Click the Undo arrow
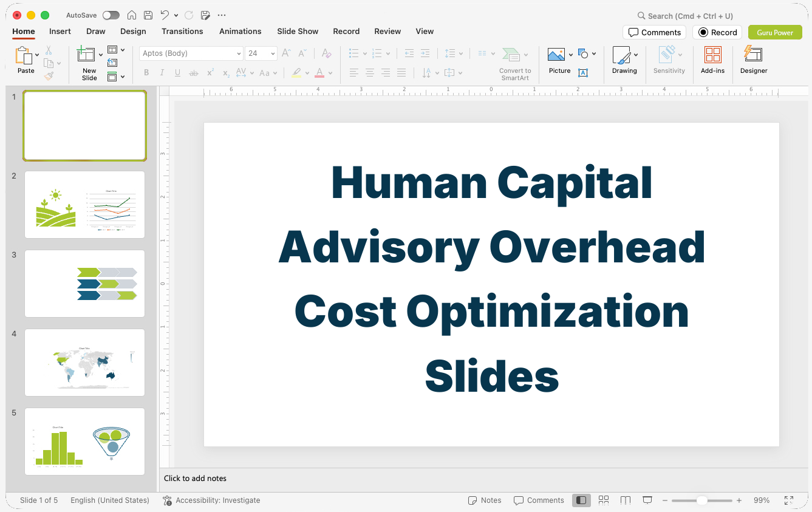The width and height of the screenshot is (812, 512). 165,15
